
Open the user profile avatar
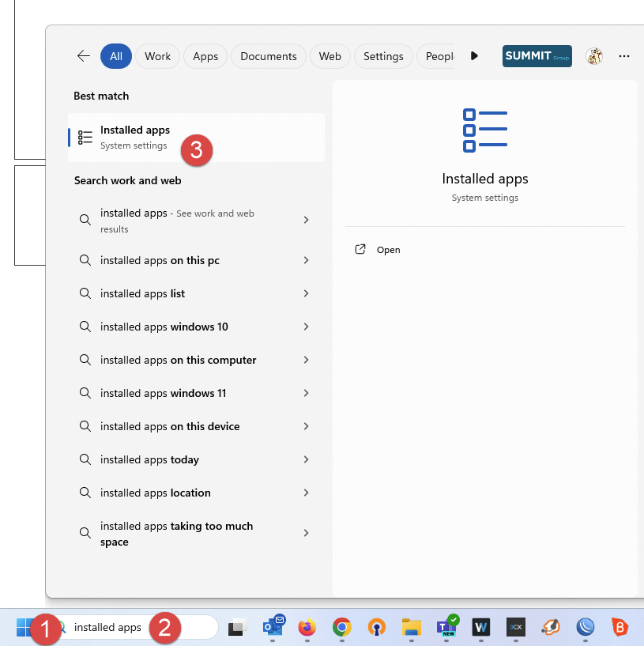coord(594,56)
